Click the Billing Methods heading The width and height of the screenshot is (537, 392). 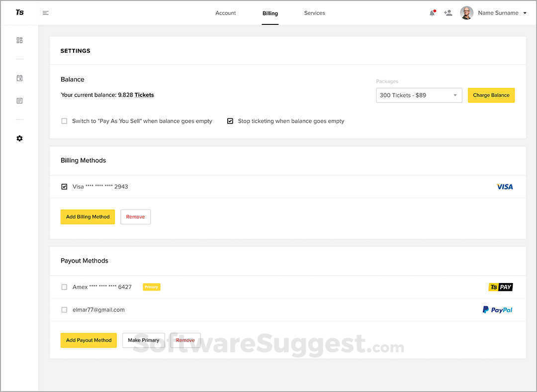coord(83,160)
